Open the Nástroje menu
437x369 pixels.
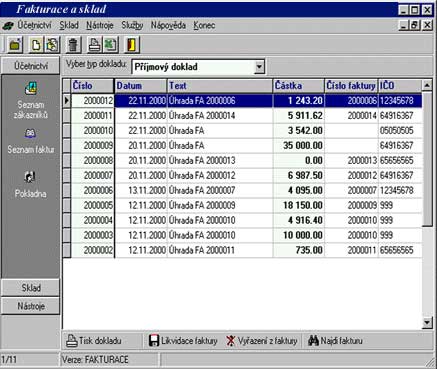tap(100, 25)
